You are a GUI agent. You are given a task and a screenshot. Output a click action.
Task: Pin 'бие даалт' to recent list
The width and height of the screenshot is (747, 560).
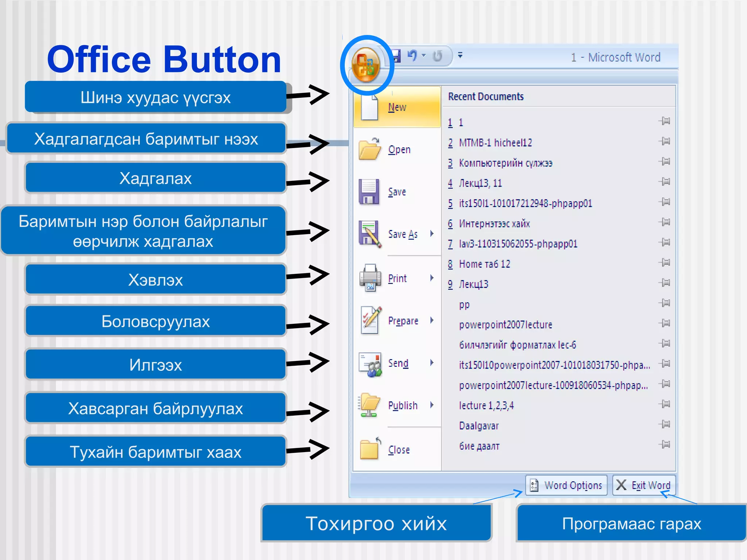[665, 444]
